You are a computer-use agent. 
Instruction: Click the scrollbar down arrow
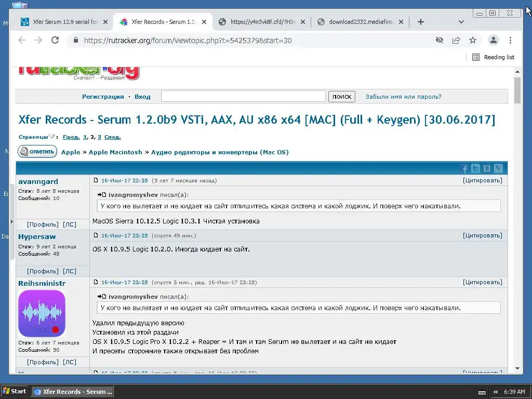tap(517, 368)
